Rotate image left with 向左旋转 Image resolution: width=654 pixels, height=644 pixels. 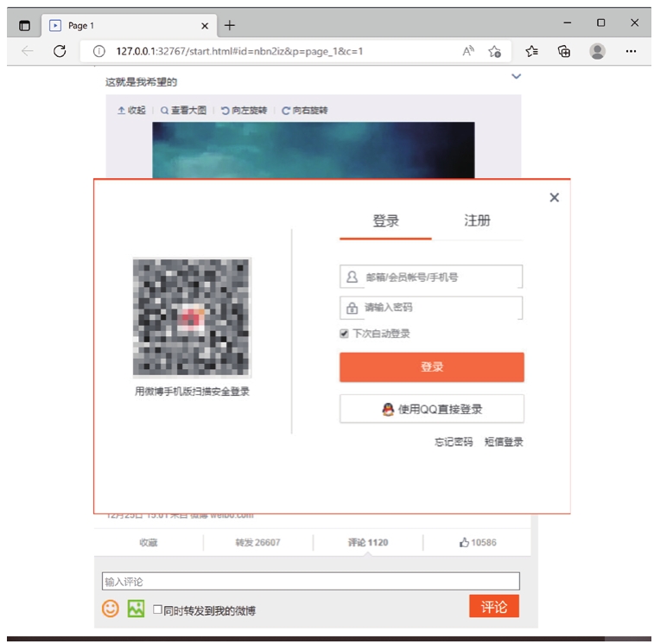pyautogui.click(x=244, y=110)
